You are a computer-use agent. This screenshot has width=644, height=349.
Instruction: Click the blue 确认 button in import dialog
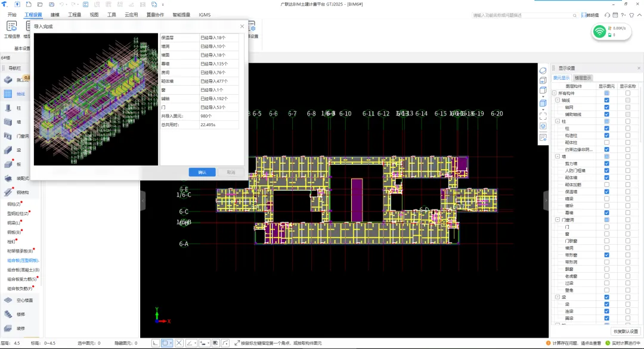point(202,172)
